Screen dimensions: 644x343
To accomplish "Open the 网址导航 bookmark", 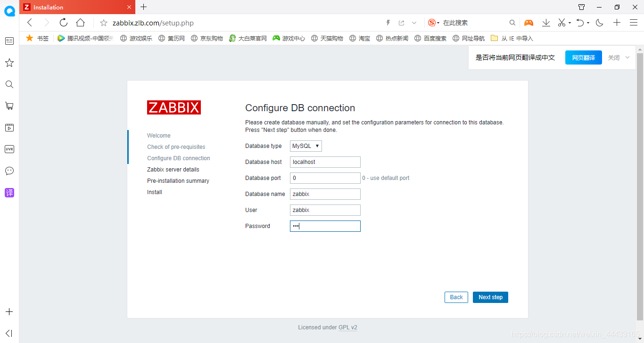I will point(469,38).
